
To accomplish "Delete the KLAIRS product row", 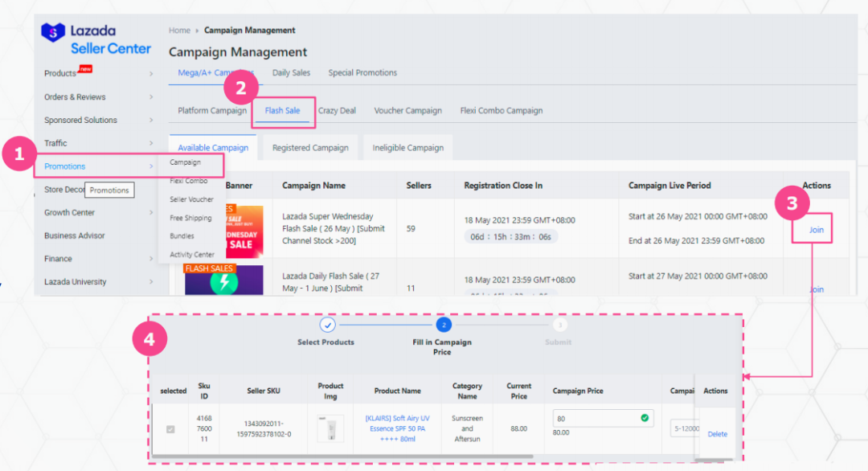I will click(718, 434).
